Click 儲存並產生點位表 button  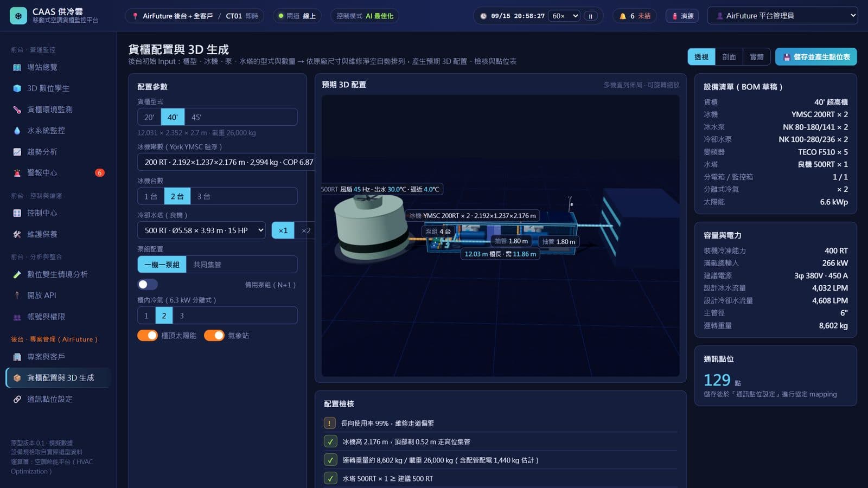pos(816,57)
